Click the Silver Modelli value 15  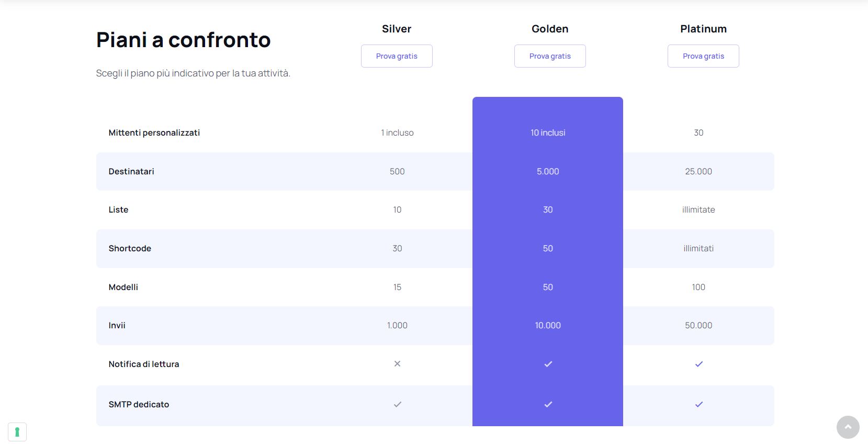[397, 287]
